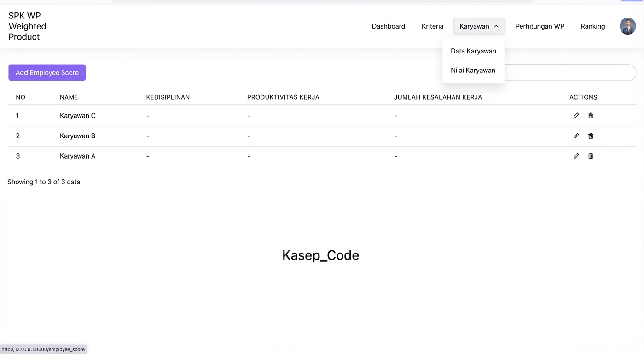The height and width of the screenshot is (354, 644).
Task: Click the NO column header
Action: click(21, 97)
